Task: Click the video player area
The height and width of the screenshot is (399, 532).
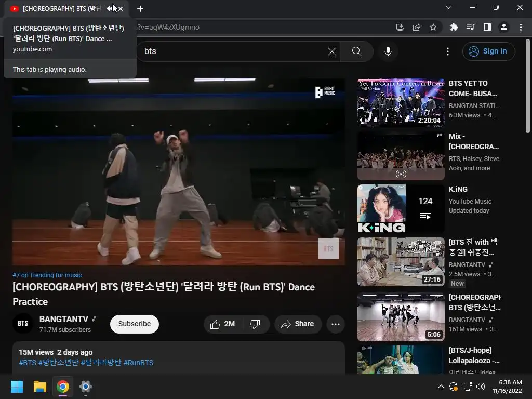Action: pos(179,171)
